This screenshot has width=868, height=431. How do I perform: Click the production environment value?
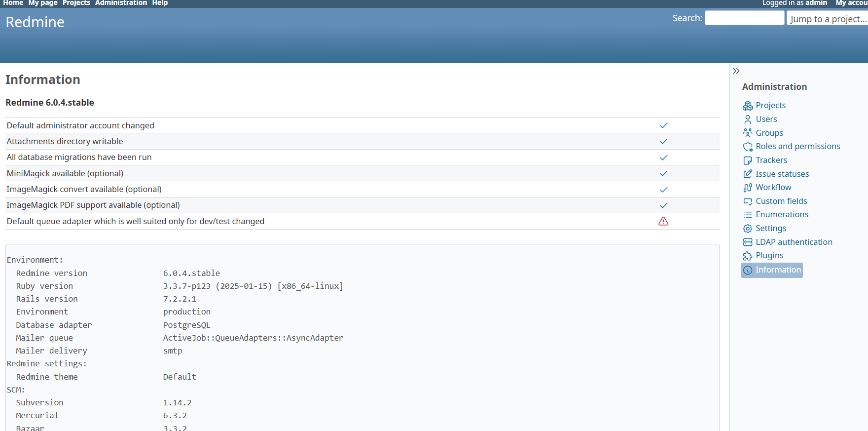(x=186, y=312)
